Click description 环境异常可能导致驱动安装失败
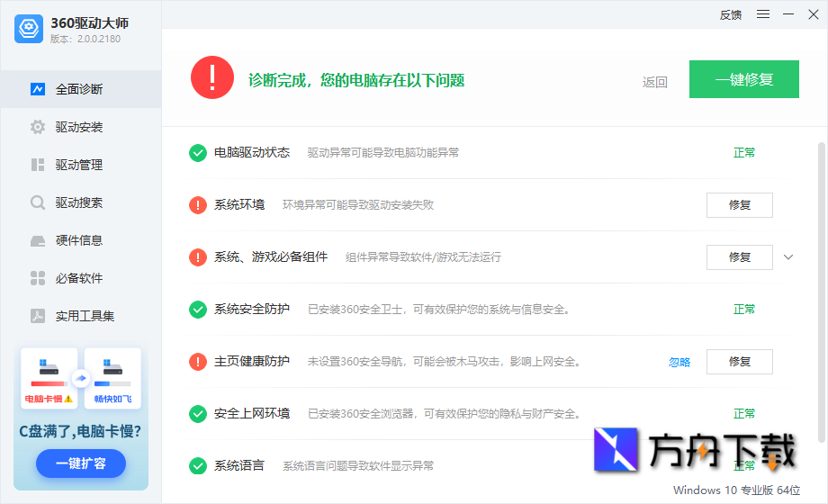 [x=358, y=205]
